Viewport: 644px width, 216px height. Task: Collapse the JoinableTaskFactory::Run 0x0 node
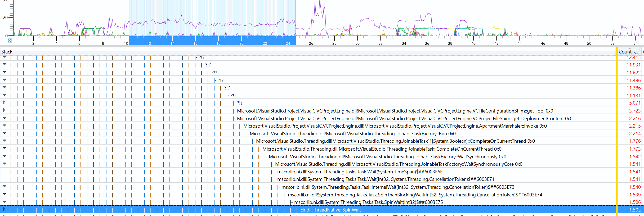pos(4,133)
